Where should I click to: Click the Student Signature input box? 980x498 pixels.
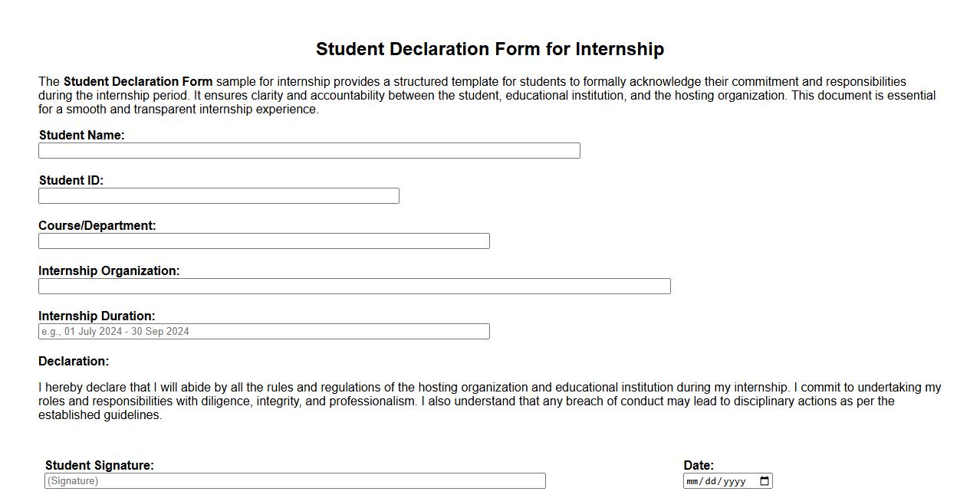[295, 480]
